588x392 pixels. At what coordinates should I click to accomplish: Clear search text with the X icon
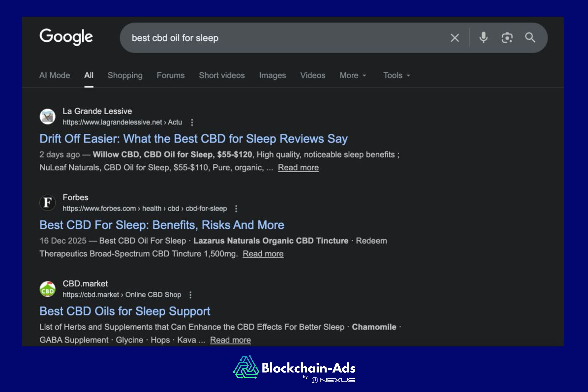(x=454, y=38)
